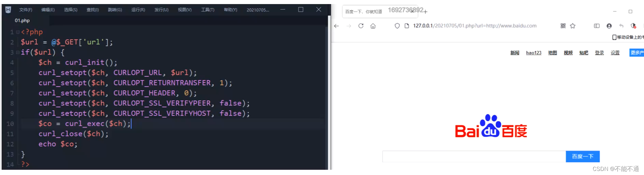This screenshot has width=644, height=175.
Task: Reload the current browser page
Action: 361,26
